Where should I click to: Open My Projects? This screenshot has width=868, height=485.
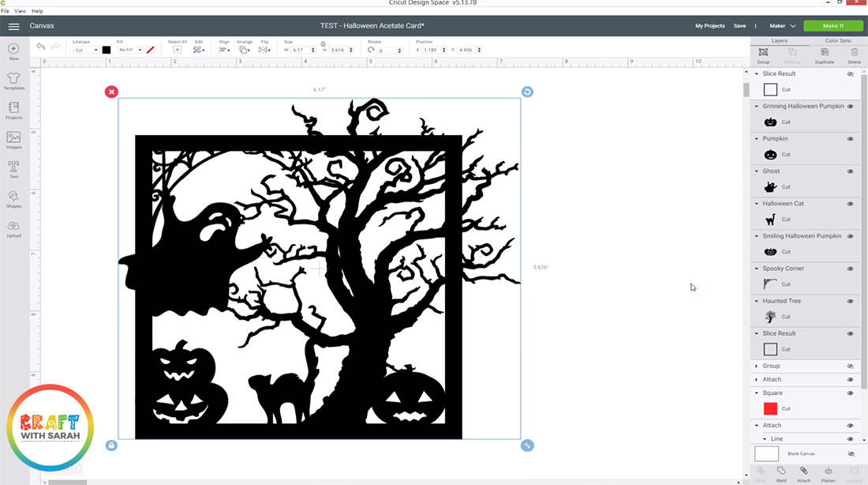[x=709, y=26]
